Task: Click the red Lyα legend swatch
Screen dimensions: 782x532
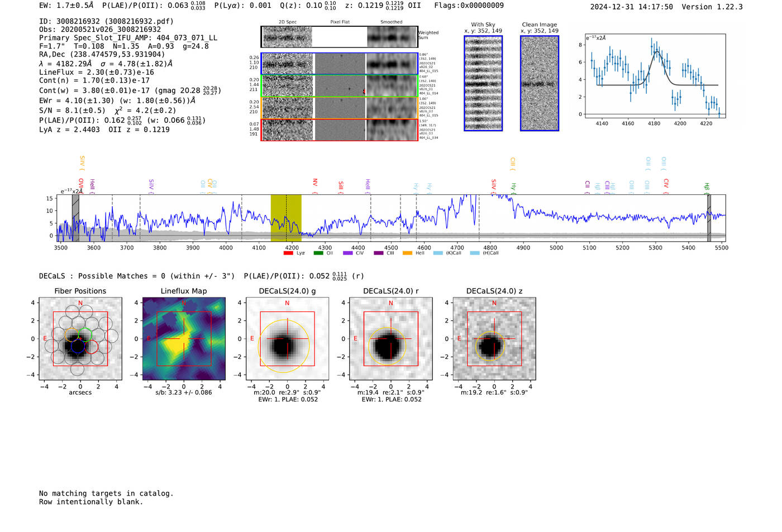Action: pos(288,253)
